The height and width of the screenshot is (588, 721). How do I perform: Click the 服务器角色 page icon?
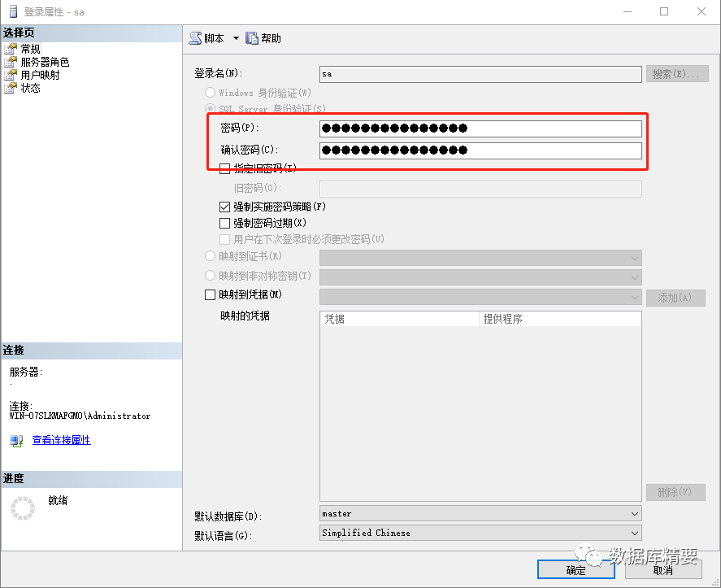(x=11, y=62)
